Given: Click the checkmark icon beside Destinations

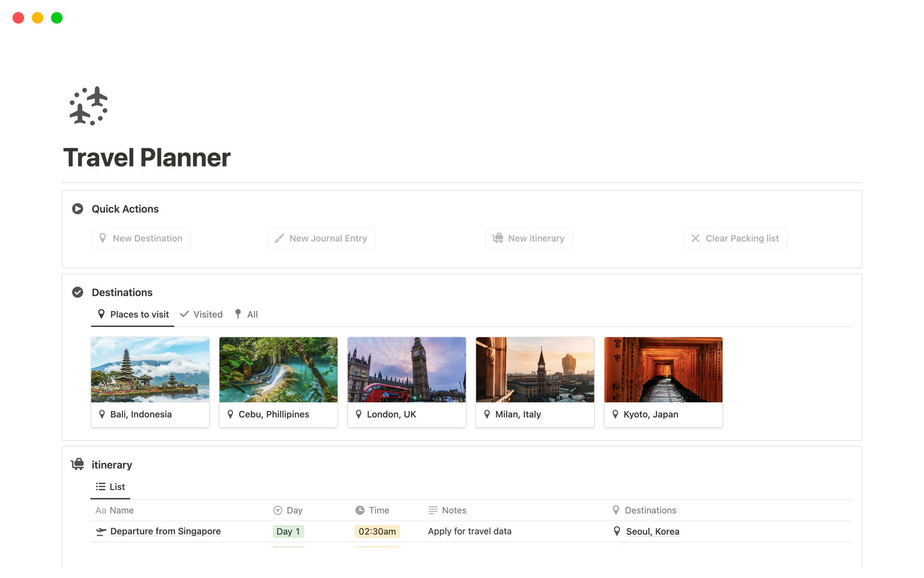Looking at the screenshot, I should [77, 292].
